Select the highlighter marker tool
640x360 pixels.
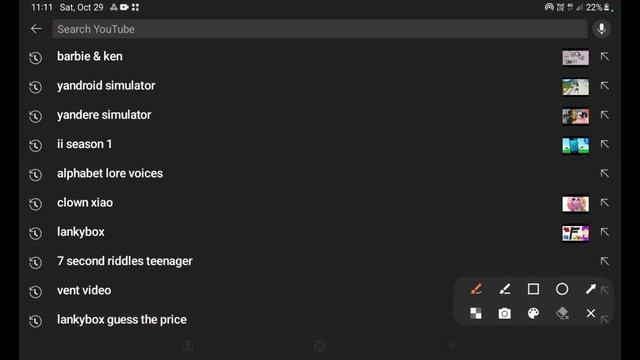pos(504,289)
